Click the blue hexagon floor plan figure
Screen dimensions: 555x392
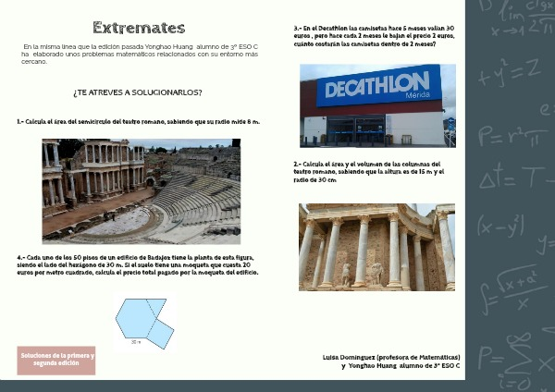pyautogui.click(x=143, y=321)
